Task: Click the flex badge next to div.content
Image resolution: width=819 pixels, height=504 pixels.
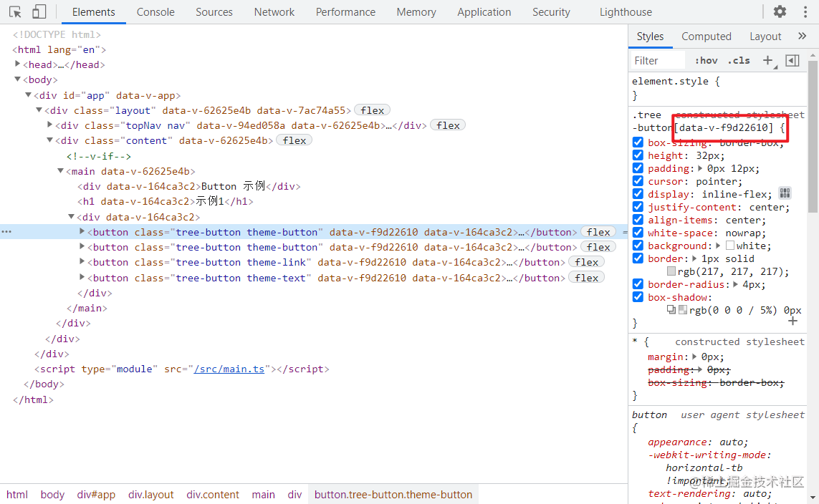Action: click(x=294, y=140)
